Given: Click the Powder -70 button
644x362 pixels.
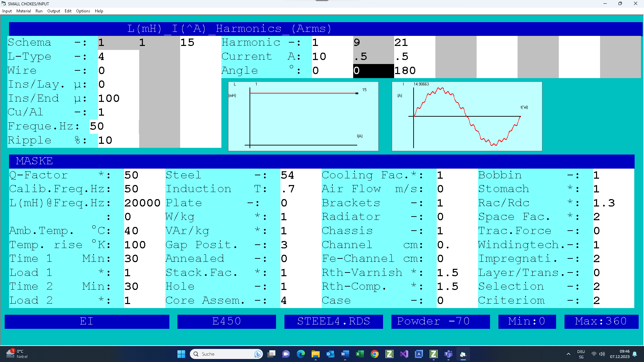Looking at the screenshot, I should coord(440,321).
